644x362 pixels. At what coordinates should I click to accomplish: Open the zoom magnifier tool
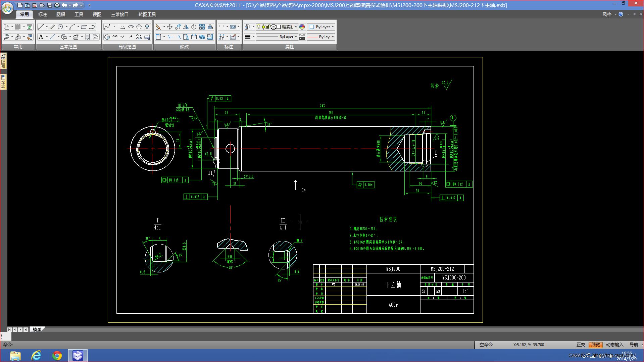tap(6, 37)
